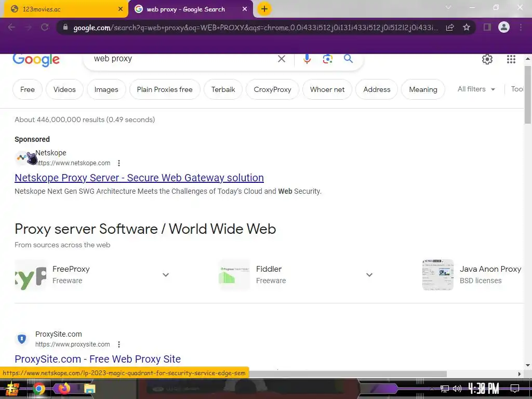Select the Terbaik filter chip
532x399 pixels.
(x=223, y=89)
